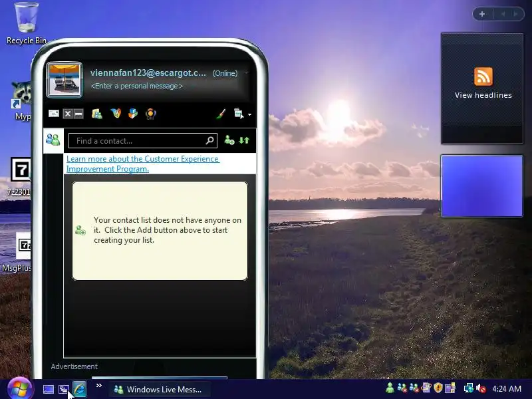532x399 pixels.
Task: Click the show menu icon
Action: point(239,114)
